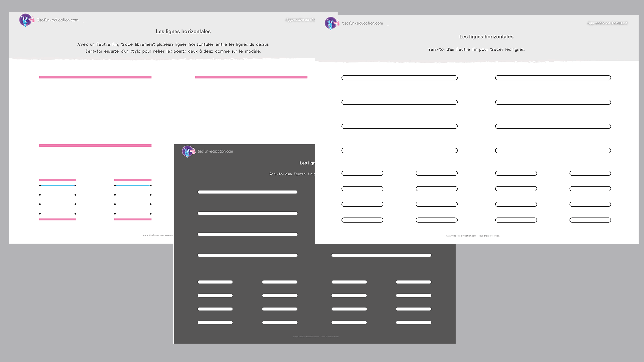Click the footer text on the dark worksheet
Screen dimensions: 644x362
(x=316, y=336)
